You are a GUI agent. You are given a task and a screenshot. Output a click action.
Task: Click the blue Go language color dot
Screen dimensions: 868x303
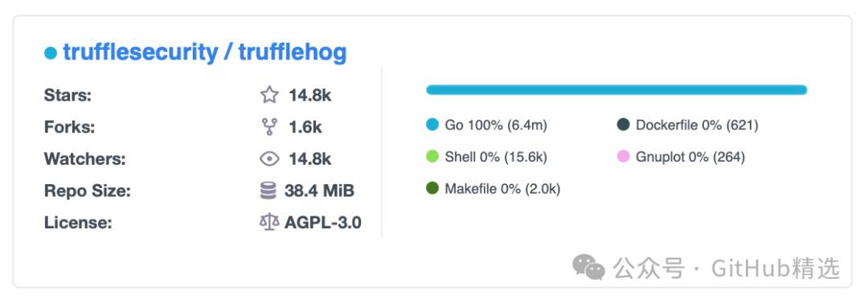tap(432, 125)
